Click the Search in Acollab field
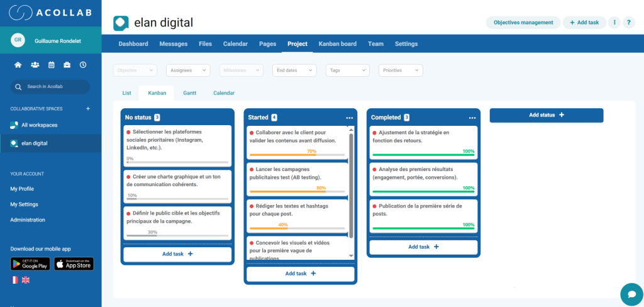This screenshot has width=644, height=307. [50, 87]
